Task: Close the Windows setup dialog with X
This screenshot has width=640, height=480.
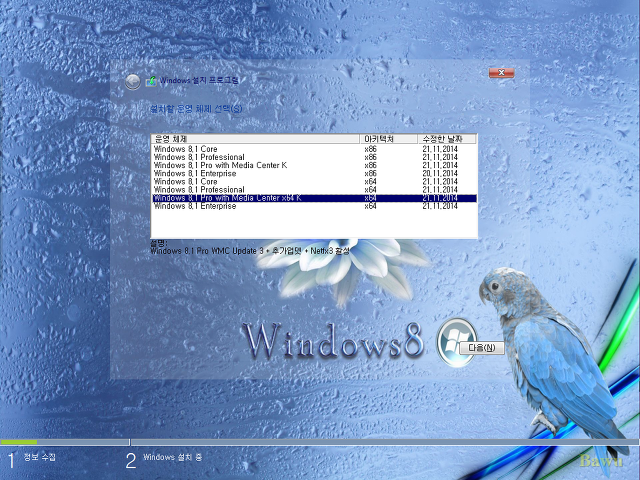Action: [x=501, y=73]
